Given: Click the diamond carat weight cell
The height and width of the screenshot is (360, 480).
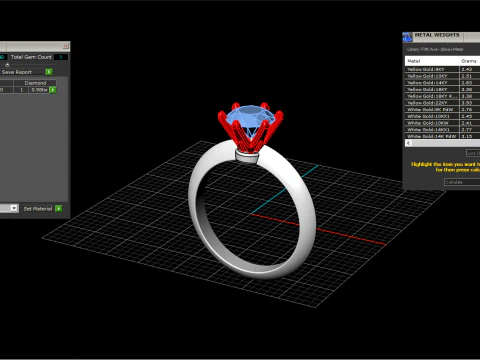Looking at the screenshot, I should pos(39,90).
